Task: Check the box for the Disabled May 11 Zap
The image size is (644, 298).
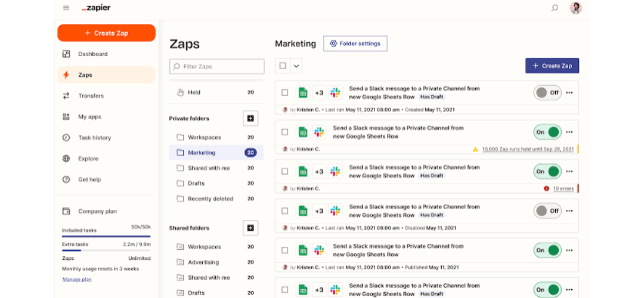Action: pyautogui.click(x=284, y=211)
